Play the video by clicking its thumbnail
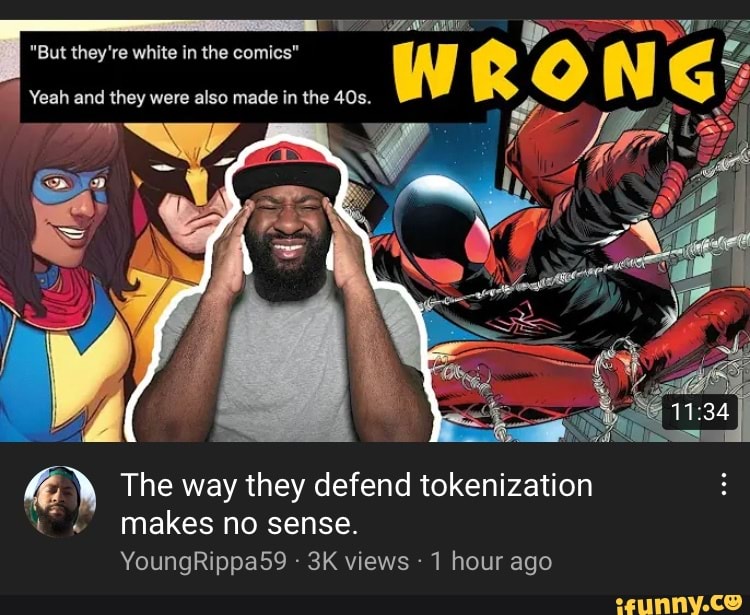 375,231
